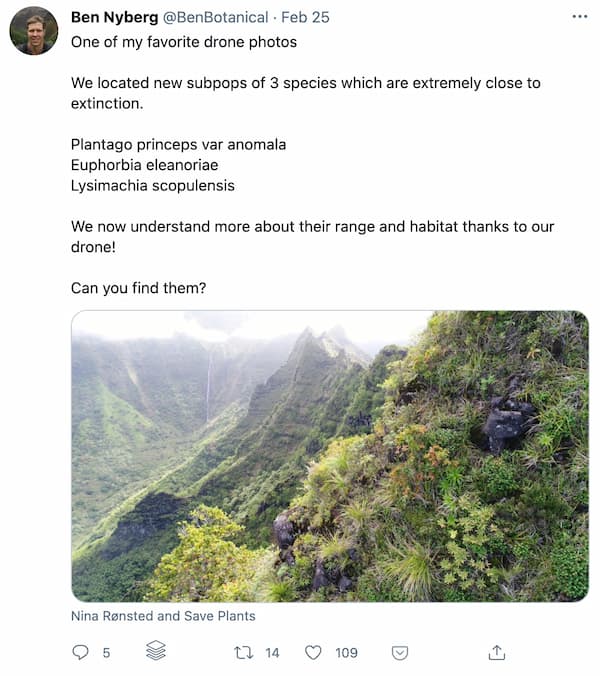
Task: Open the three-dot more options menu
Action: click(580, 17)
